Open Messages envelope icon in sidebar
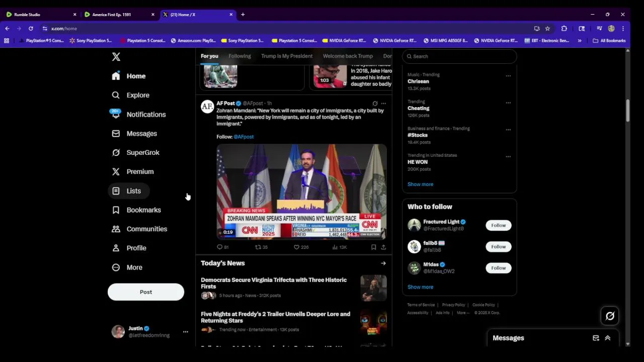The width and height of the screenshot is (644, 362). [116, 133]
